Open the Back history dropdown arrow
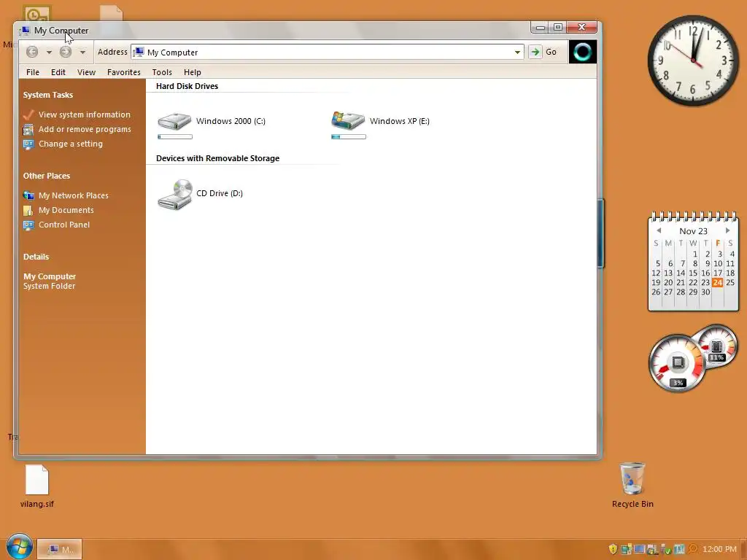The width and height of the screenshot is (747, 560). pyautogui.click(x=49, y=52)
